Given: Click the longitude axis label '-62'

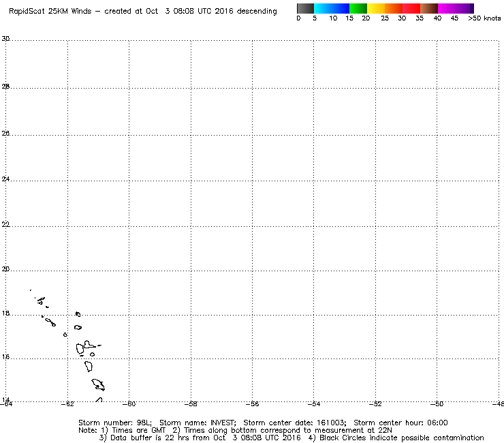Looking at the screenshot, I should 67,404.
